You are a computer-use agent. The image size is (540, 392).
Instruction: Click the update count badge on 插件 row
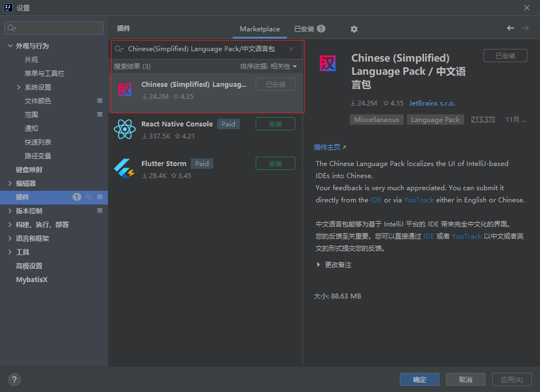77,197
